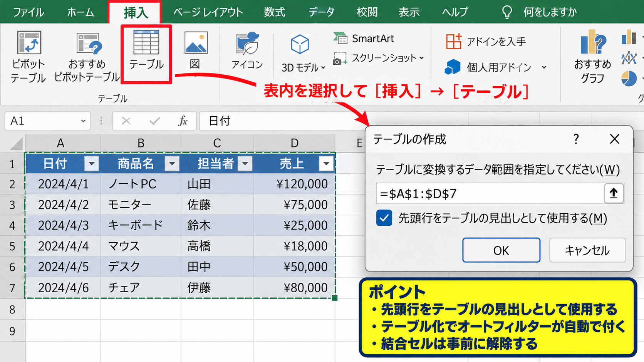
Task: Open the 校閲 tab
Action: 367,12
